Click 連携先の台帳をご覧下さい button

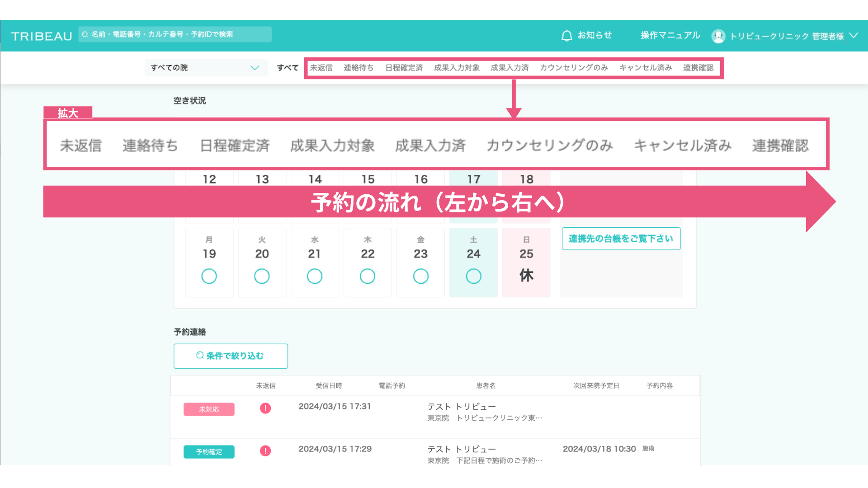coord(621,239)
